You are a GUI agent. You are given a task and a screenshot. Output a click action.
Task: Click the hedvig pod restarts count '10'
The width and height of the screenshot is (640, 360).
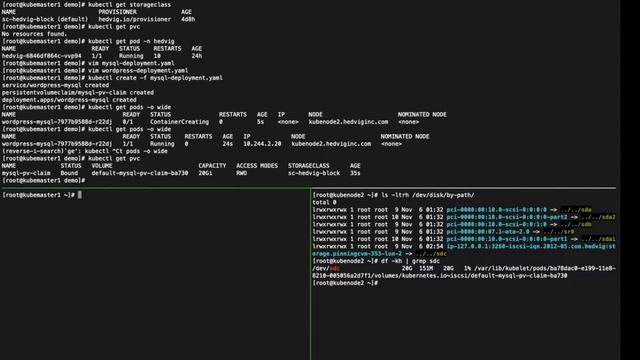click(157, 56)
